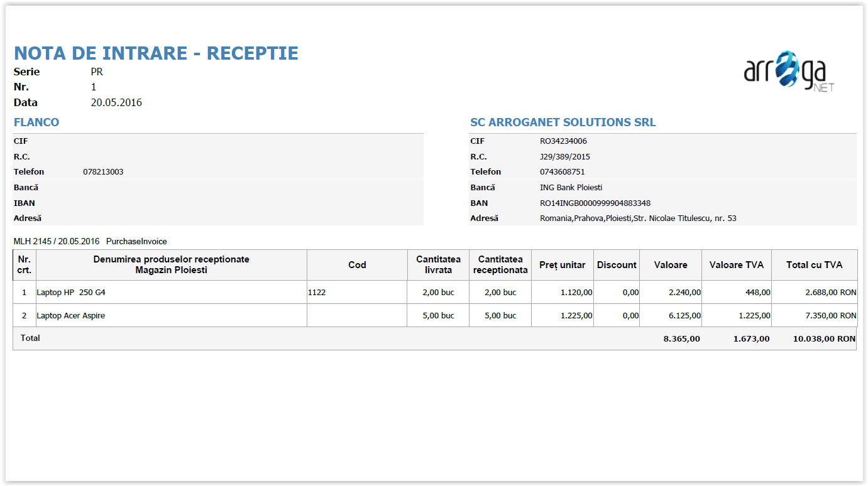868x486 pixels.
Task: Click the Total row label
Action: tap(30, 338)
